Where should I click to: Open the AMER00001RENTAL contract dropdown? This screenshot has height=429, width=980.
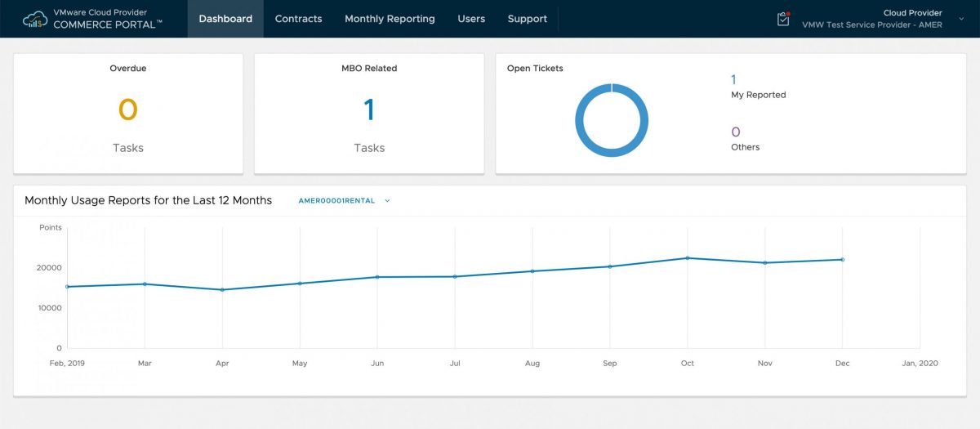(x=344, y=201)
